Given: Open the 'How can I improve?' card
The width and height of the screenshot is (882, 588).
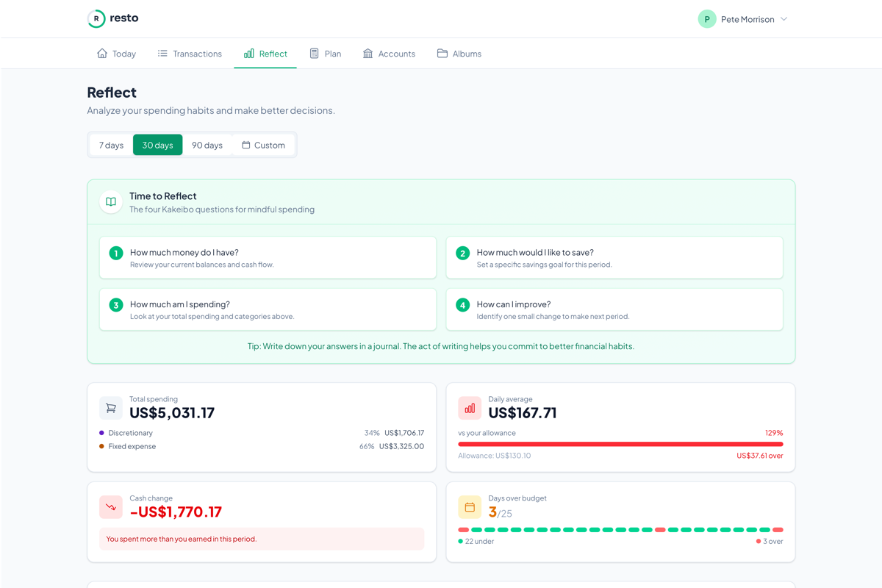Looking at the screenshot, I should (614, 309).
